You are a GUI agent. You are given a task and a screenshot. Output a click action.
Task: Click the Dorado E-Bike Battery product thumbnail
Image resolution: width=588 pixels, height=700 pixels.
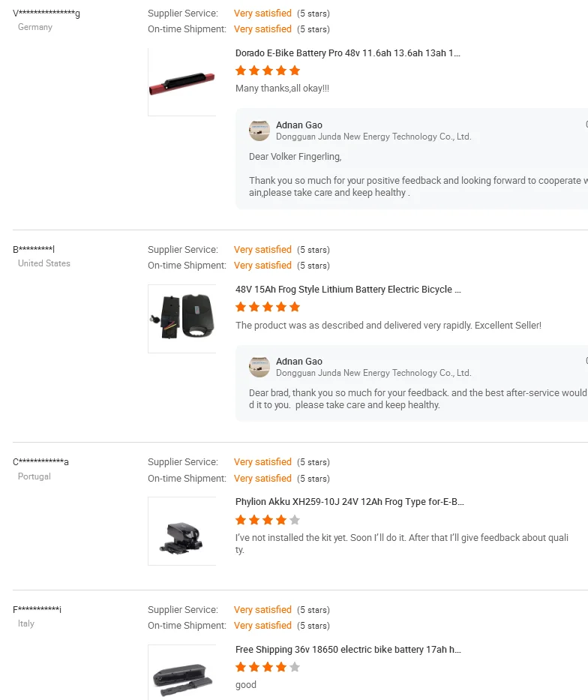(x=182, y=83)
